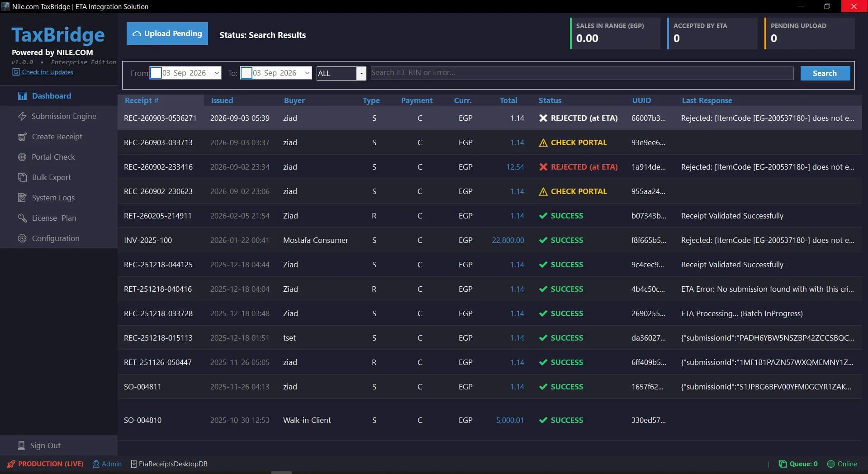
Task: Click the Submission Engine lightning icon
Action: [22, 116]
